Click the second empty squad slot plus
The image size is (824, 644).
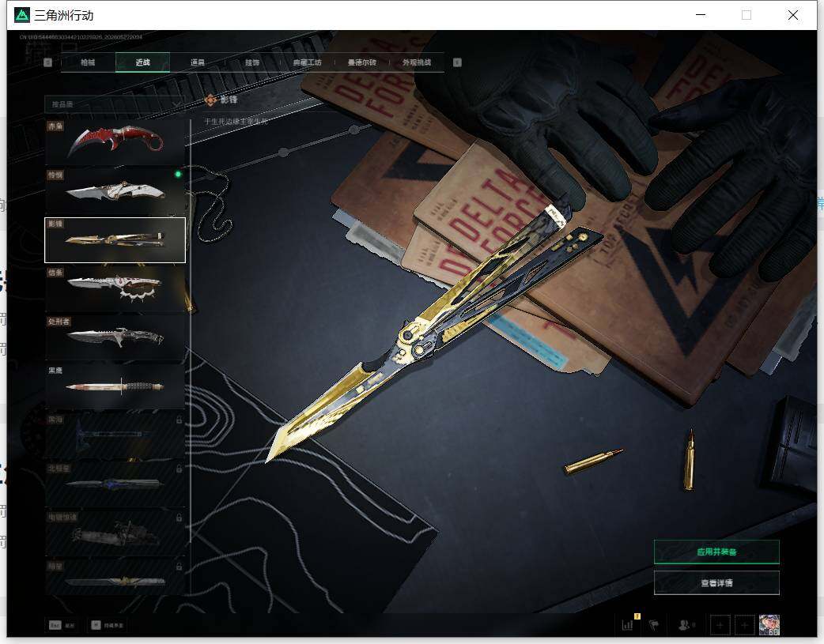[x=744, y=625]
